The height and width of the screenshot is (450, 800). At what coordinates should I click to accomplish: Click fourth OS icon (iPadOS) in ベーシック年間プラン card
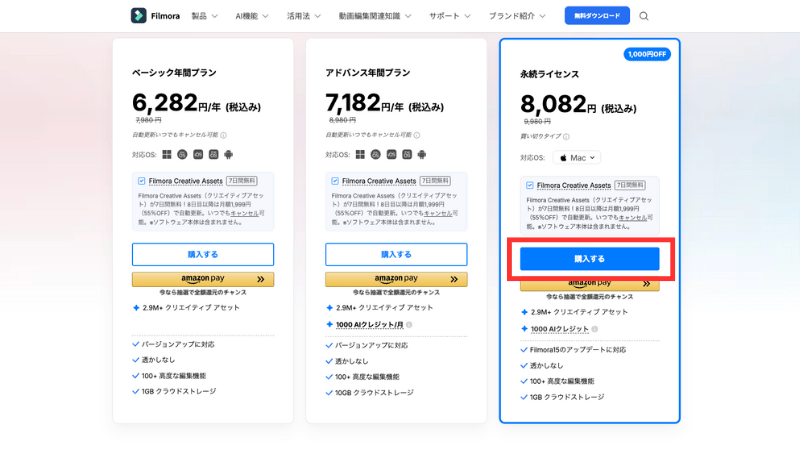[213, 155]
